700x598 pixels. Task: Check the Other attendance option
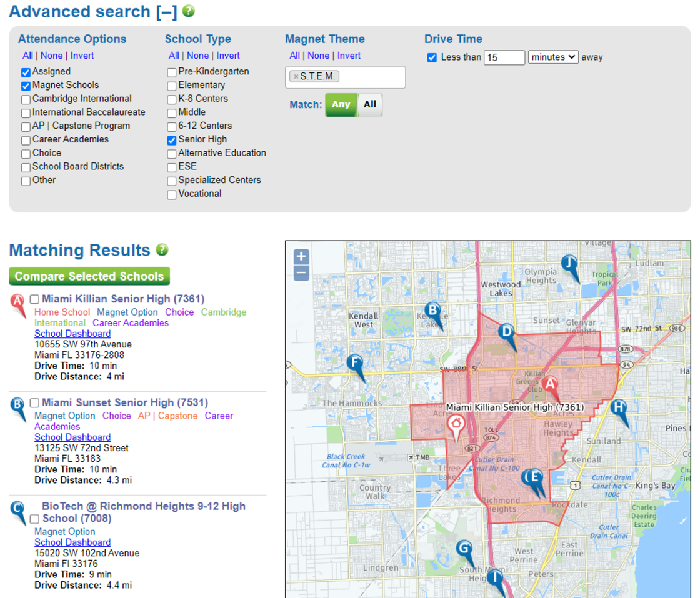(x=26, y=181)
